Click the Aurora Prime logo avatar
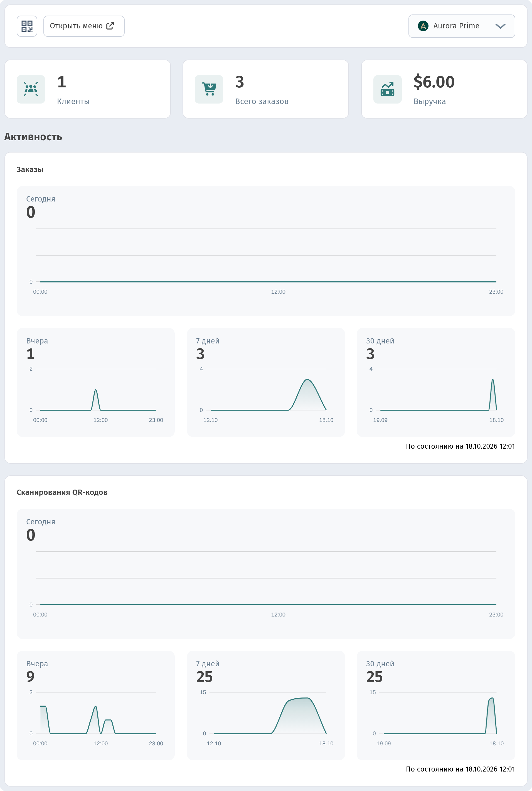Image resolution: width=532 pixels, height=791 pixels. (x=423, y=26)
